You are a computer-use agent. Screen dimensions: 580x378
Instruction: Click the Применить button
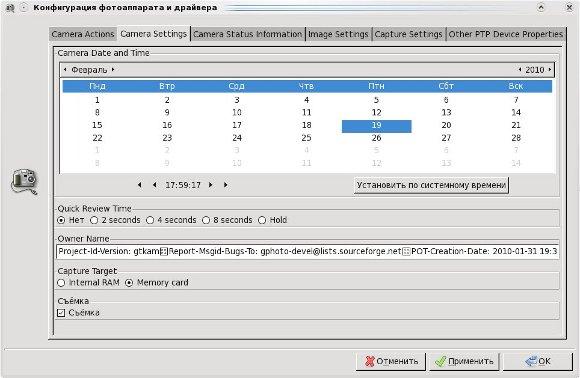click(x=464, y=361)
